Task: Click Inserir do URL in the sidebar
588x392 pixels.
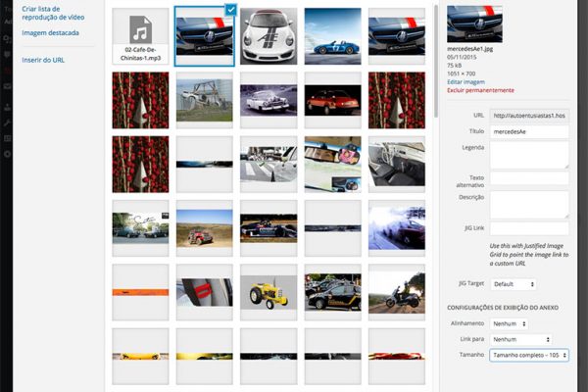Action: 43,60
